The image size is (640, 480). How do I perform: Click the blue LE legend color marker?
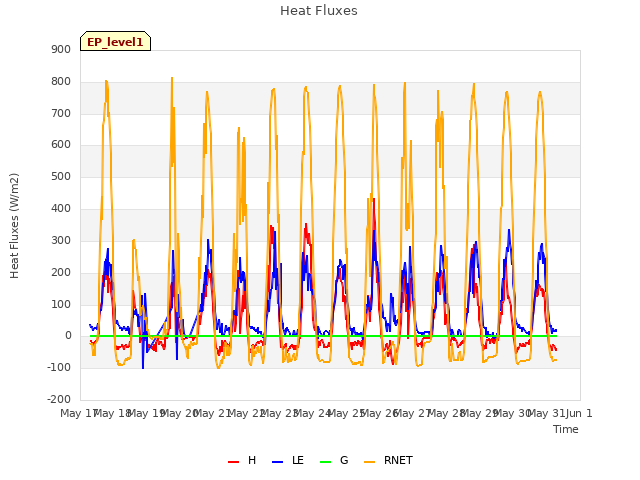[x=278, y=462]
